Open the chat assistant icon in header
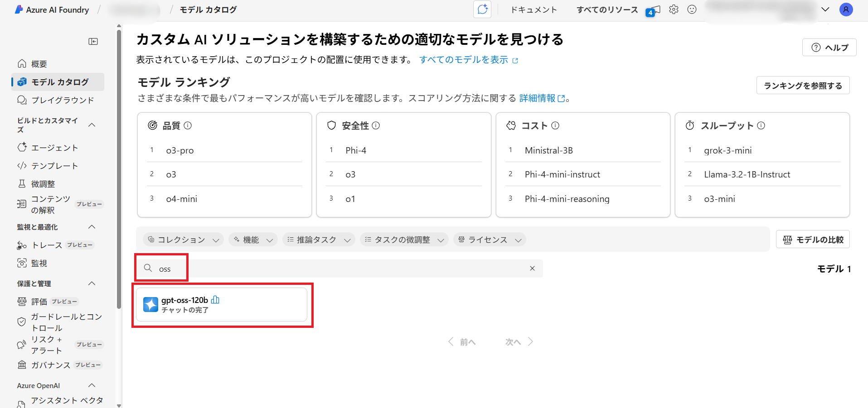This screenshot has height=408, width=868. (x=482, y=10)
